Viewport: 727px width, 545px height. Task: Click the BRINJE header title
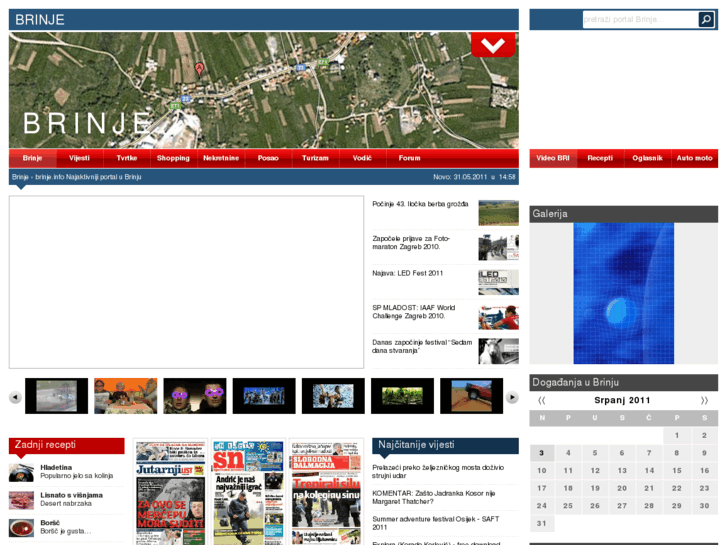coord(40,19)
